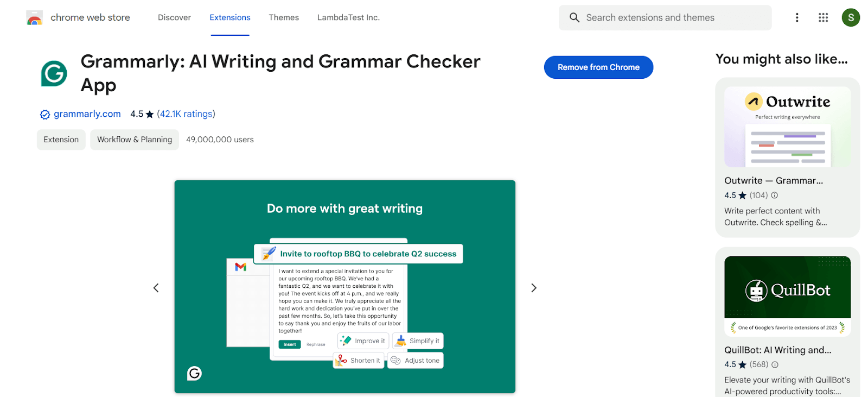Click the search magnifier icon
Screen dimensions: 868x397
[x=574, y=17]
